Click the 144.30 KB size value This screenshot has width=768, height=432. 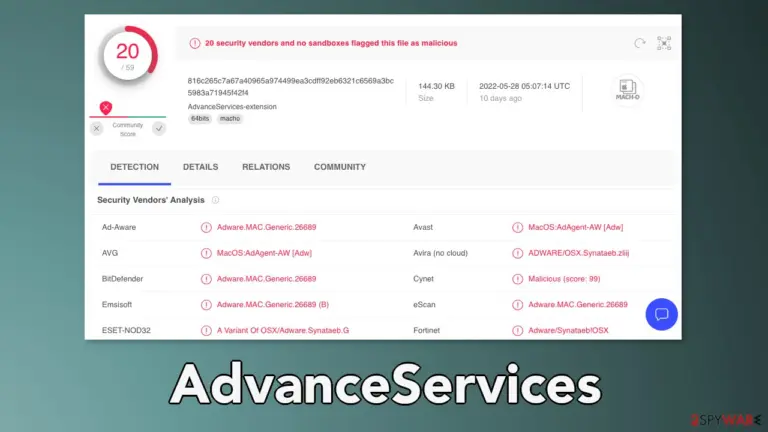(x=436, y=86)
